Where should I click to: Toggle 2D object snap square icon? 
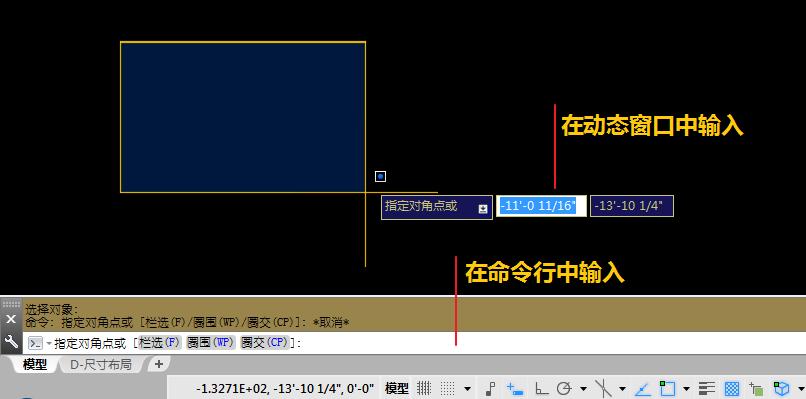click(x=667, y=388)
